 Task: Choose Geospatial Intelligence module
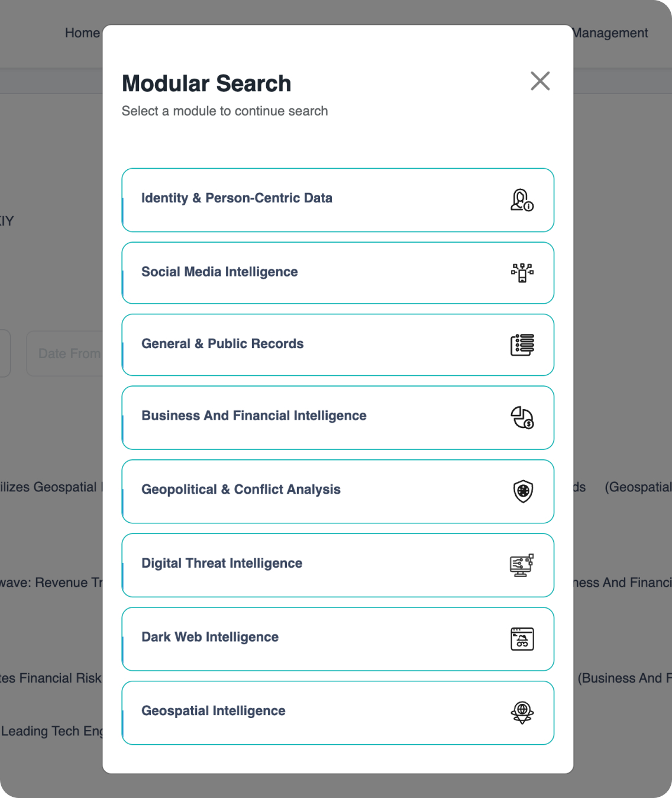coord(213,711)
